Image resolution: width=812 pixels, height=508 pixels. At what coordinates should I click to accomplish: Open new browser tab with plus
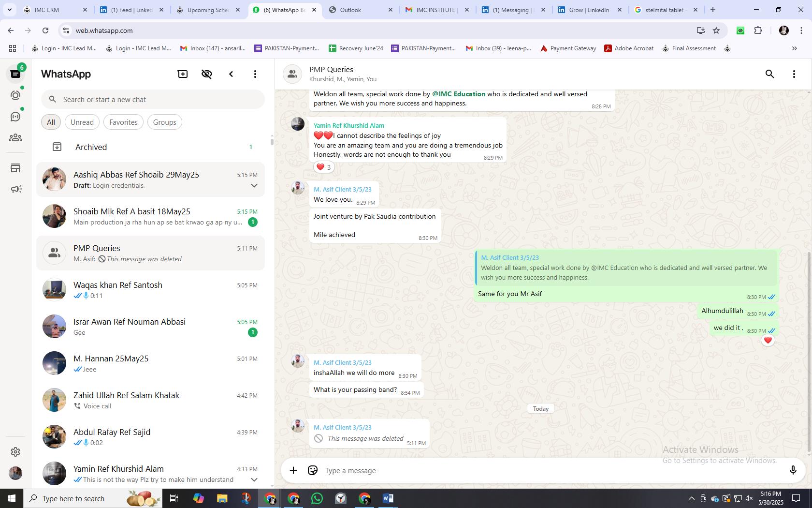click(x=713, y=10)
